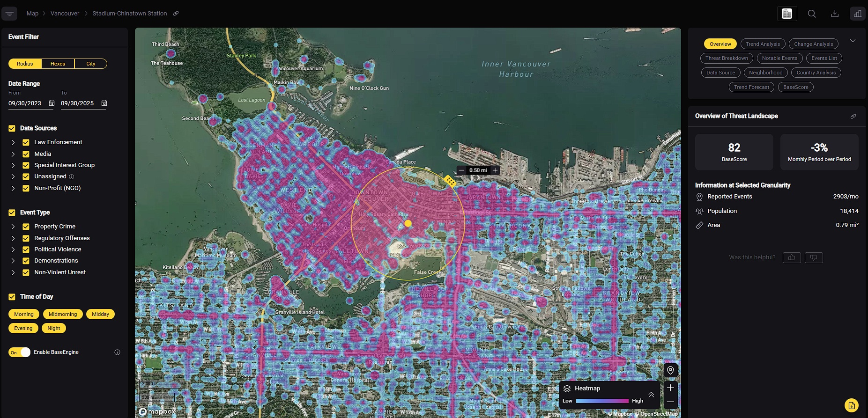Uncheck the Property Crime checkbox

point(26,227)
